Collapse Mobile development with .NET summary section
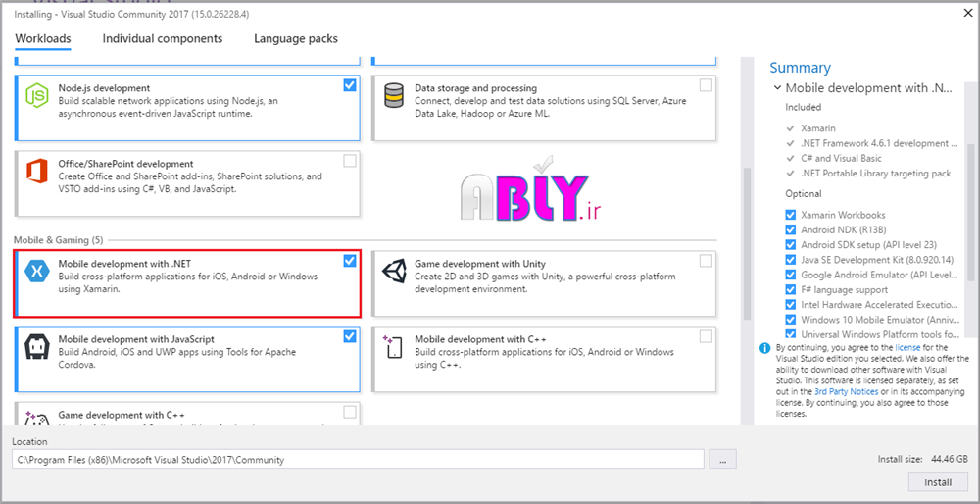The image size is (980, 504). tap(777, 88)
